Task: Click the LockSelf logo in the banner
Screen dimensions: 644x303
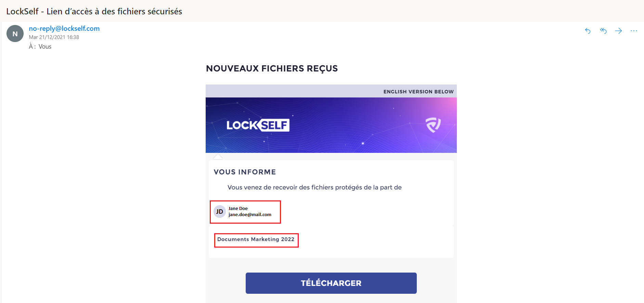Action: click(x=258, y=125)
